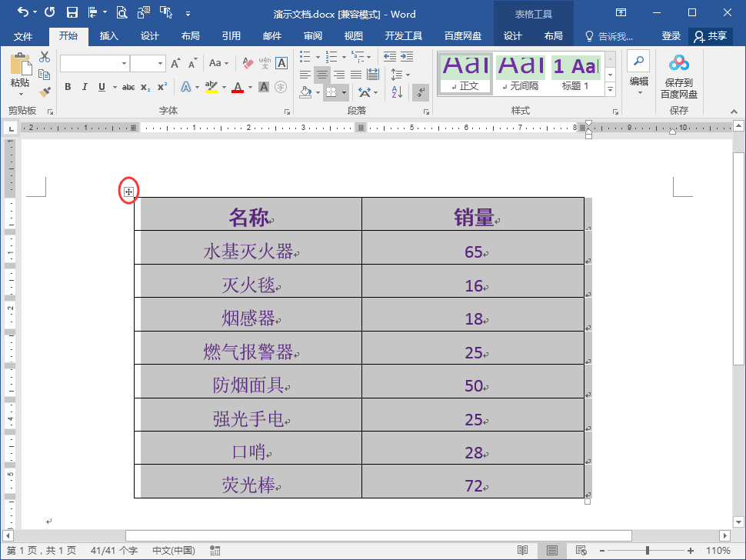Apply yellow text highlight color
The height and width of the screenshot is (560, 746).
211,87
